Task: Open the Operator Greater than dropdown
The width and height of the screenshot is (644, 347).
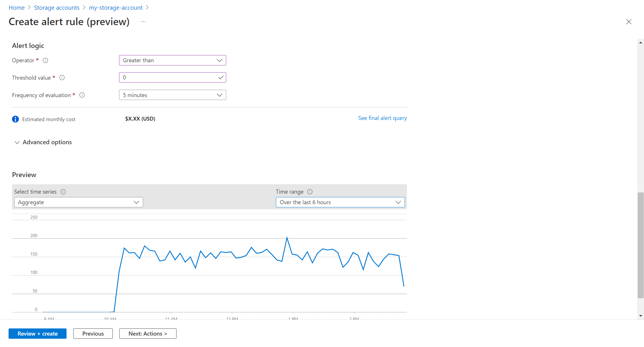Action: coord(172,60)
